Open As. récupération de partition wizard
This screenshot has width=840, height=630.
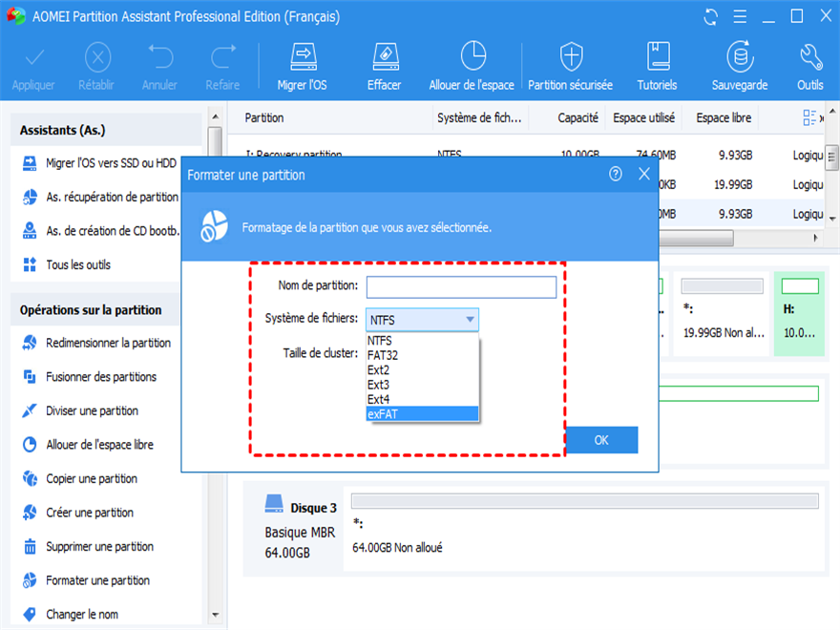[x=100, y=198]
